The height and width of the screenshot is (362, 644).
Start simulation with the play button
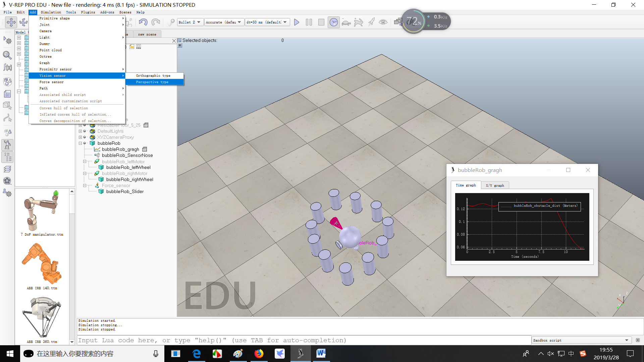(x=297, y=22)
